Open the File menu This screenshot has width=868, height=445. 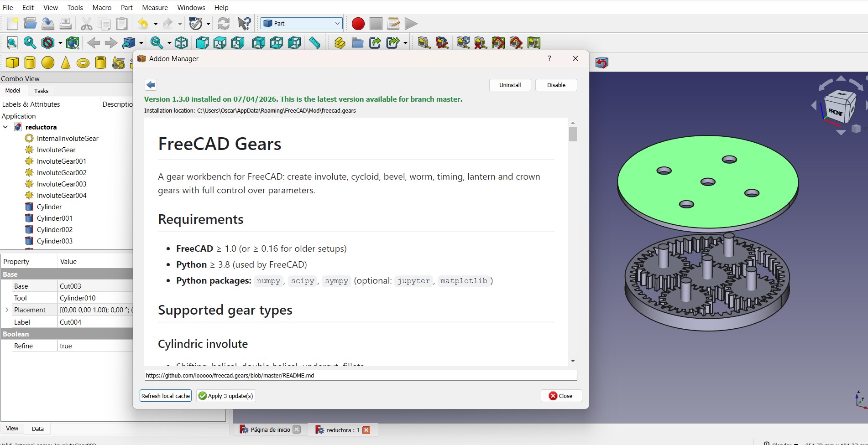tap(8, 8)
